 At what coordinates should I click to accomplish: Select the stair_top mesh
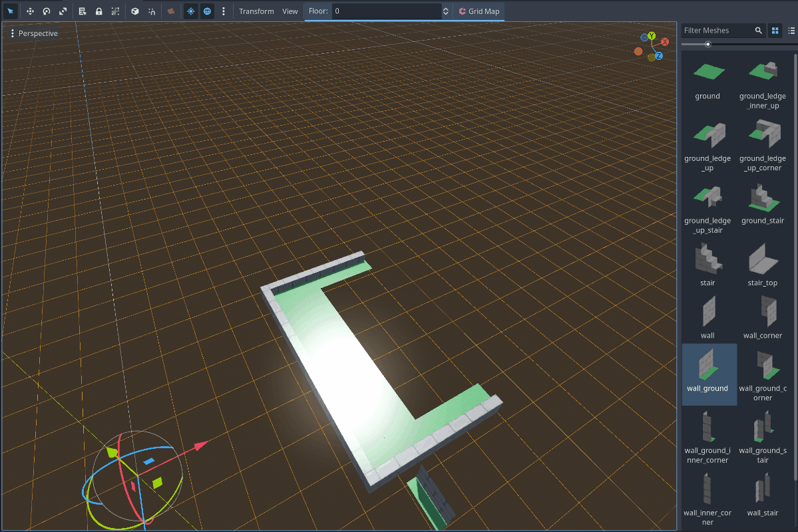tap(762, 265)
